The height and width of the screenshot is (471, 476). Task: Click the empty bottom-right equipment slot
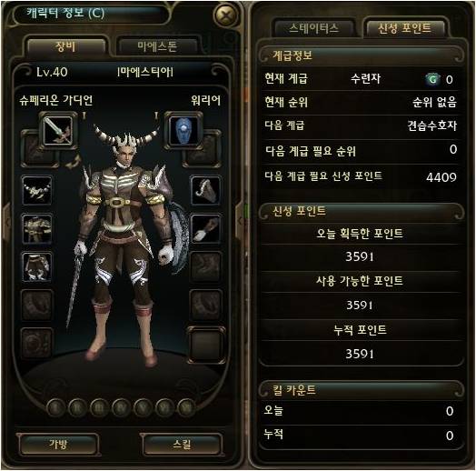(205, 346)
